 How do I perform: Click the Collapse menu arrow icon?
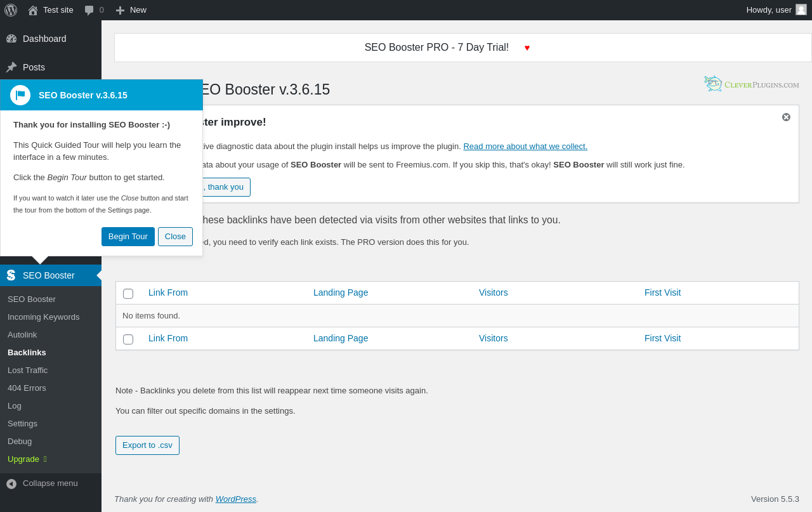point(11,483)
